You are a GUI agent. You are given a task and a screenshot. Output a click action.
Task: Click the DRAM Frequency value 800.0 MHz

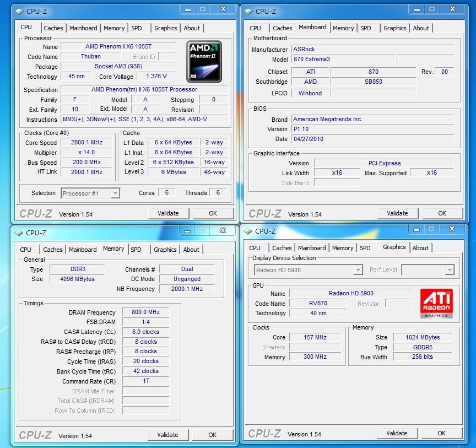(145, 312)
